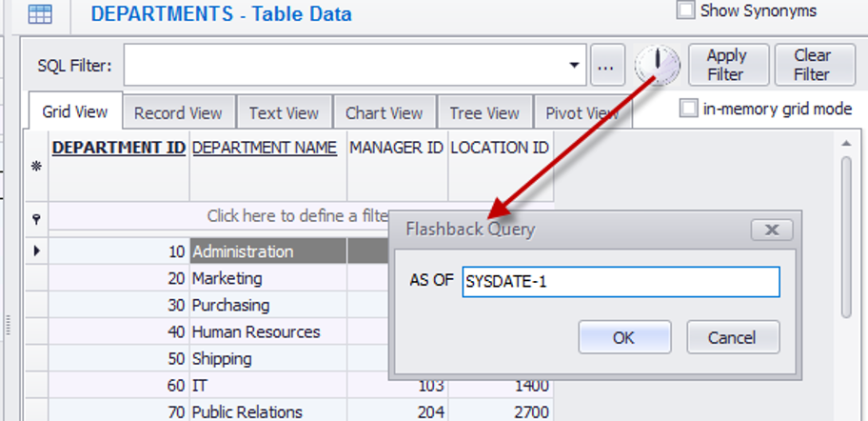Viewport: 868px width, 421px height.
Task: Sort by DEPARTMENT ID column header
Action: click(119, 148)
